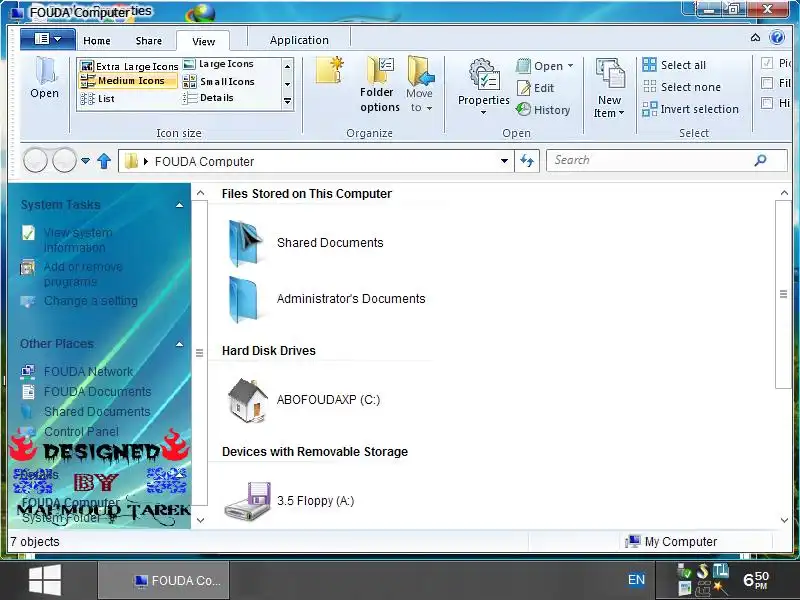Open the Application tab
Screen dimensions: 800x600
299,40
